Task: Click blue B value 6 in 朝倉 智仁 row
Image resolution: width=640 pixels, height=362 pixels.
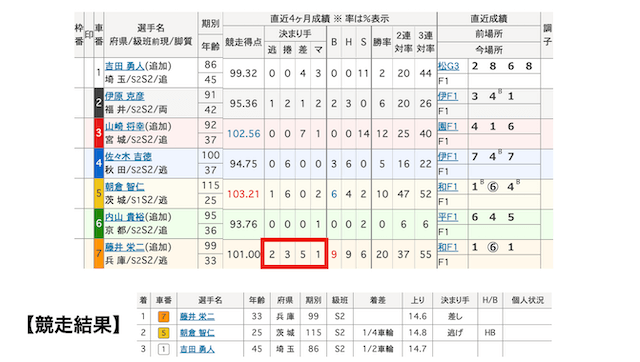Action: [x=334, y=194]
